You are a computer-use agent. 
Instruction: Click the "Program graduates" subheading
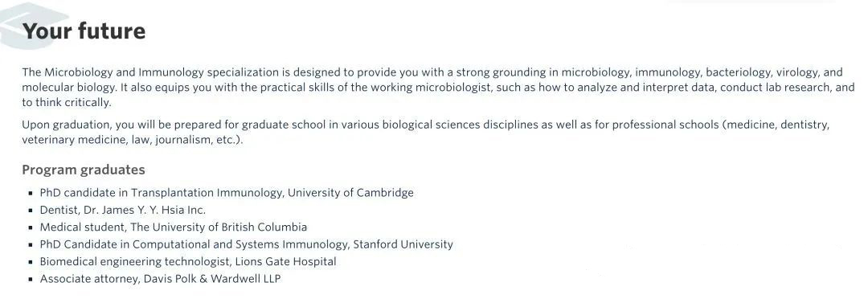pos(84,170)
